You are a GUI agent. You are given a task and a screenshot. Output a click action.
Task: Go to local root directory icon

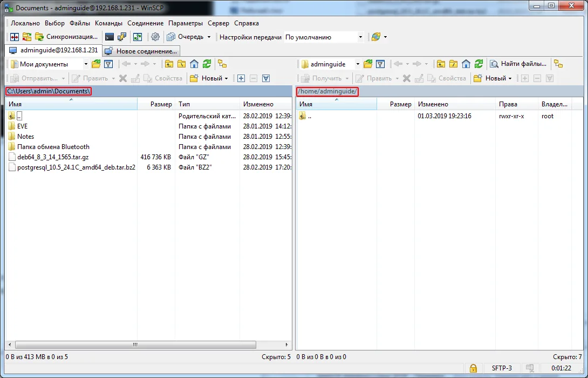click(181, 64)
